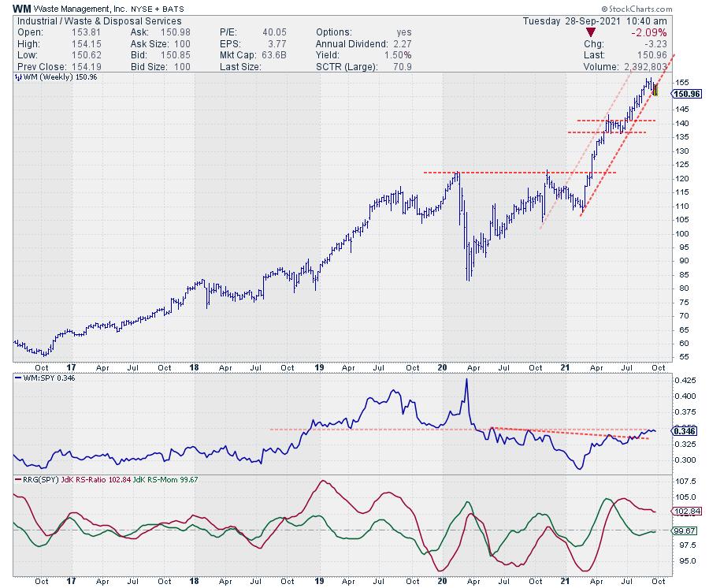Click the 0.346 relative strength axis tag
The image size is (709, 588).
[685, 430]
